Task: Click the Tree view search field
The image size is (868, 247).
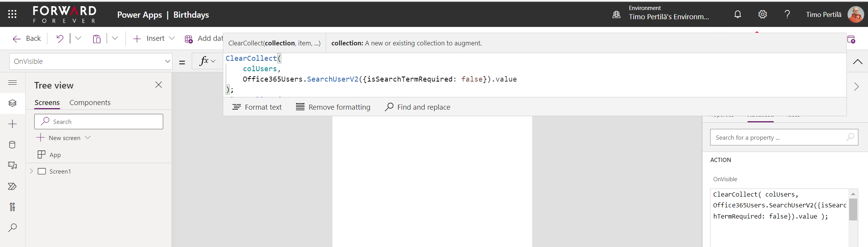Action: point(99,122)
